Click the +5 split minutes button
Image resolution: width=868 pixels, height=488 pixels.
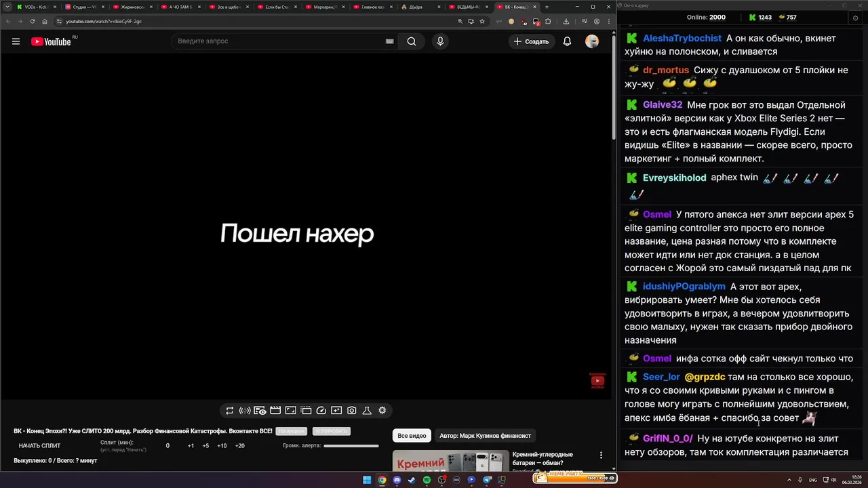click(x=205, y=446)
